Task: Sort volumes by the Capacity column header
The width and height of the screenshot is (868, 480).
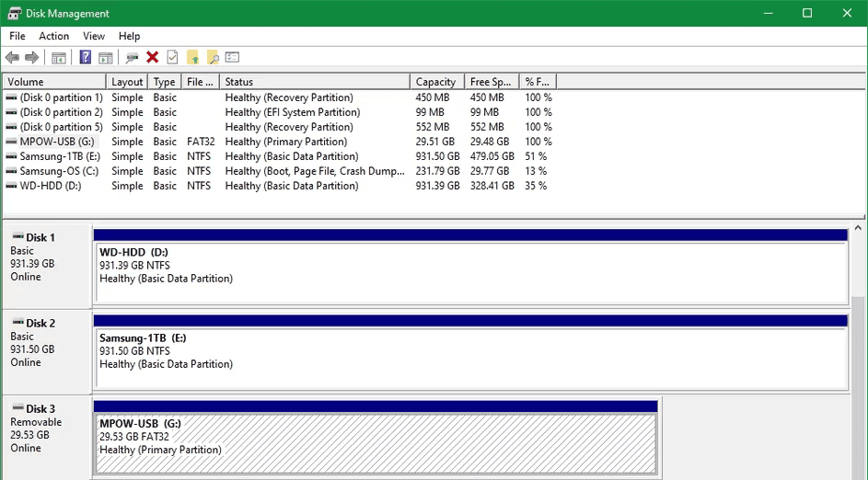Action: tap(435, 82)
